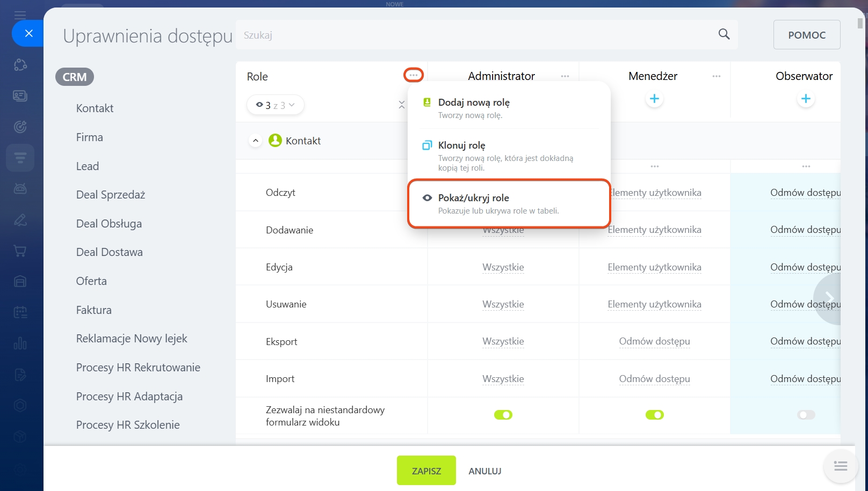Clear the role filter with the X icon
868x491 pixels.
(402, 105)
